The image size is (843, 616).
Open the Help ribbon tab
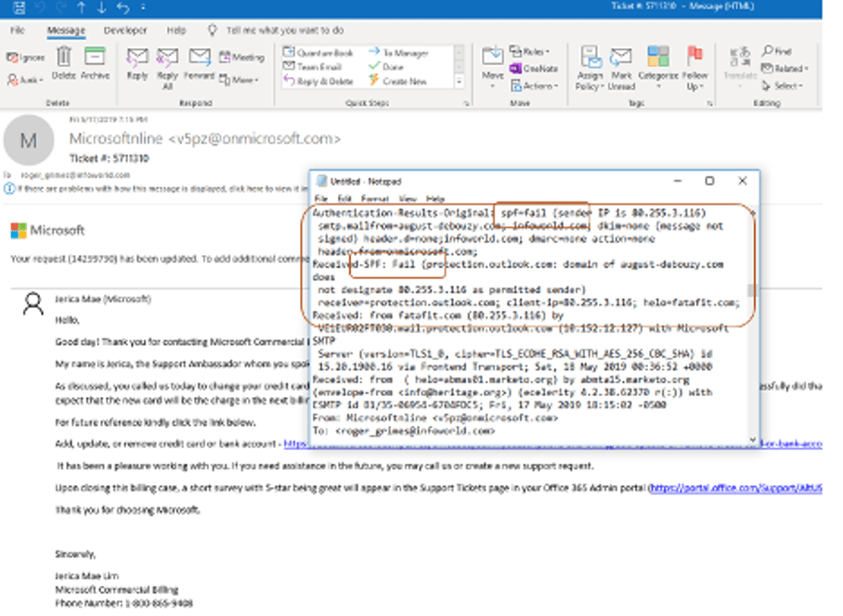pos(175,30)
